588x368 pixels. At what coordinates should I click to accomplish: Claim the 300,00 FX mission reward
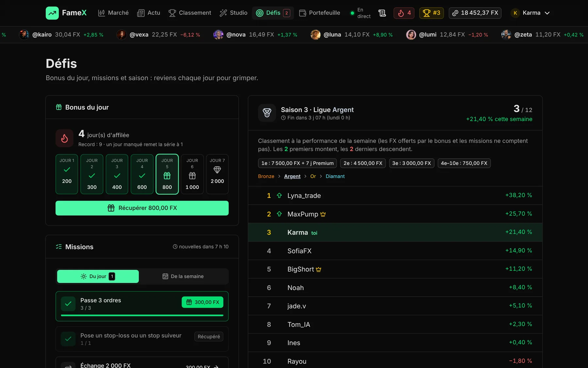coord(203,302)
